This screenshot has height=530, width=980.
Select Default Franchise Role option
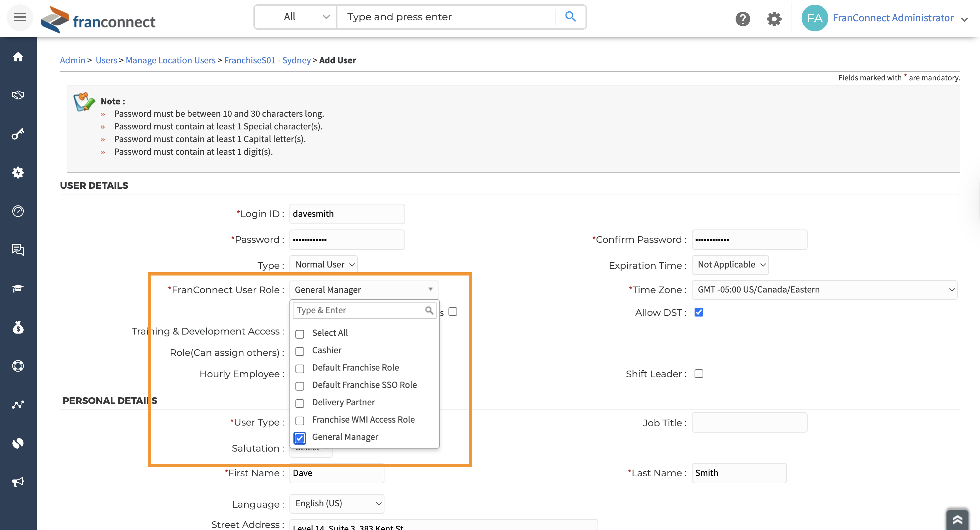tap(300, 368)
